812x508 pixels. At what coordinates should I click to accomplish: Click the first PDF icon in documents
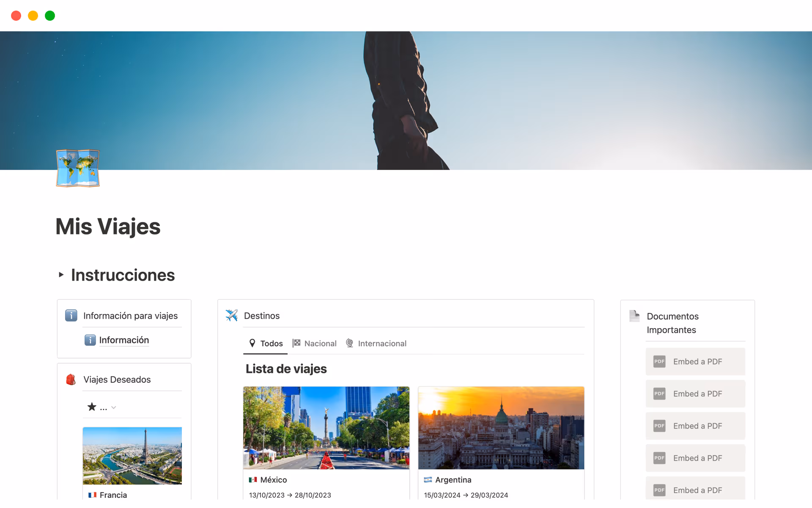tap(659, 362)
